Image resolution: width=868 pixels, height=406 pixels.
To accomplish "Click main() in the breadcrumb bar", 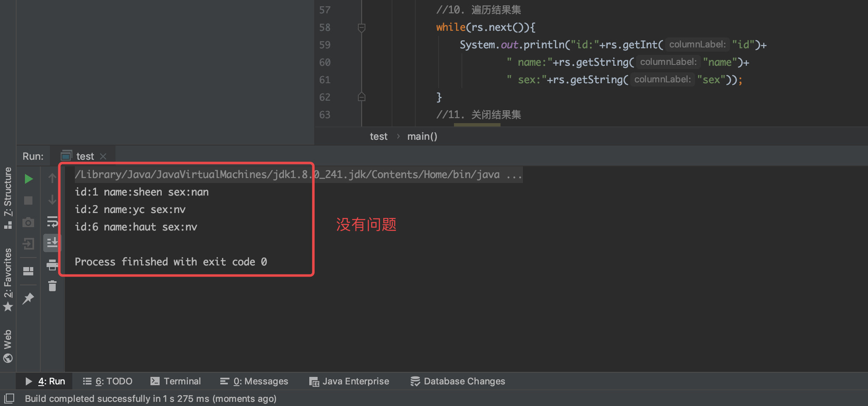I will [422, 136].
